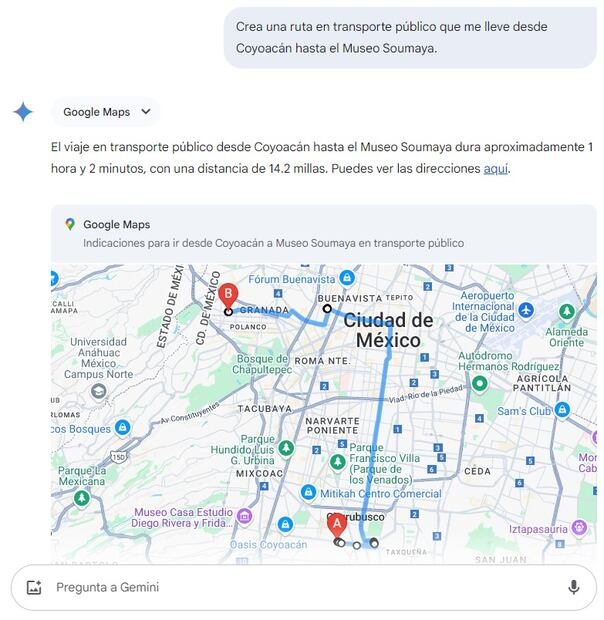This screenshot has width=604, height=620.
Task: Click Mitikah Centro Comercial shopping icon
Action: click(x=308, y=493)
